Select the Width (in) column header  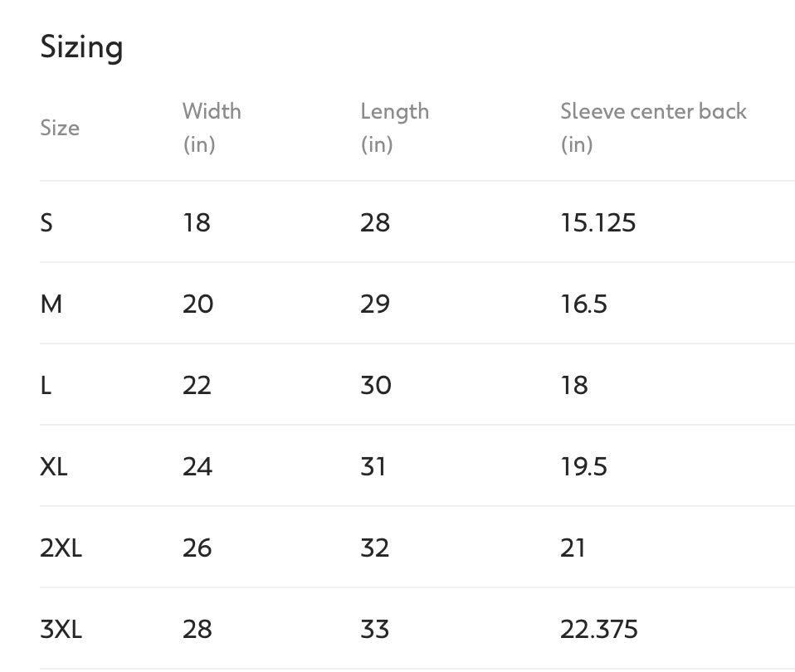click(212, 127)
